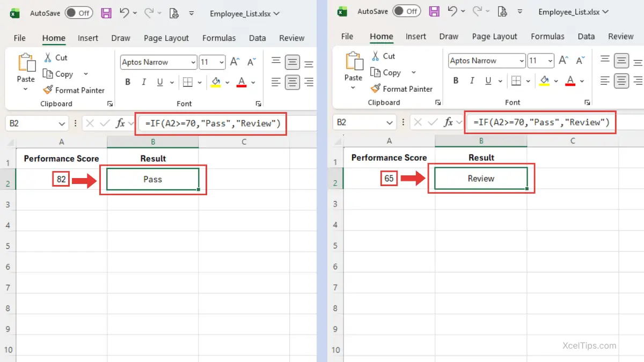This screenshot has width=644, height=362.
Task: Click the Copy button in the right window
Action: [386, 72]
